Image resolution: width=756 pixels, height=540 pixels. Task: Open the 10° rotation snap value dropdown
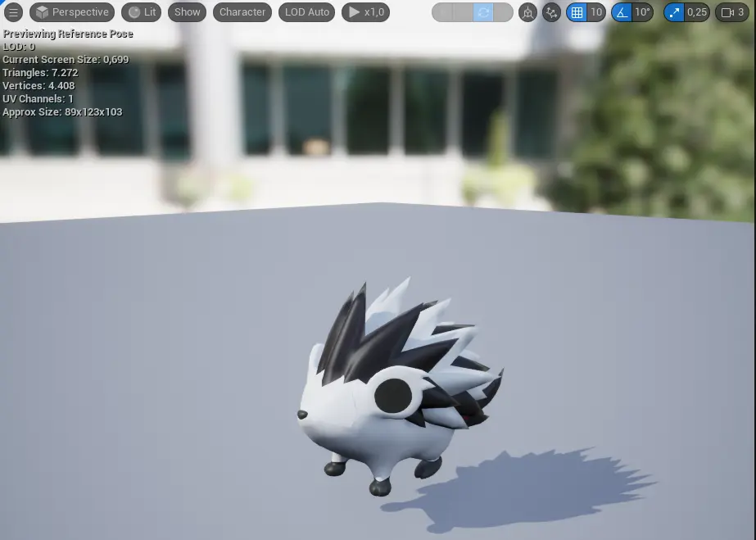(x=643, y=12)
